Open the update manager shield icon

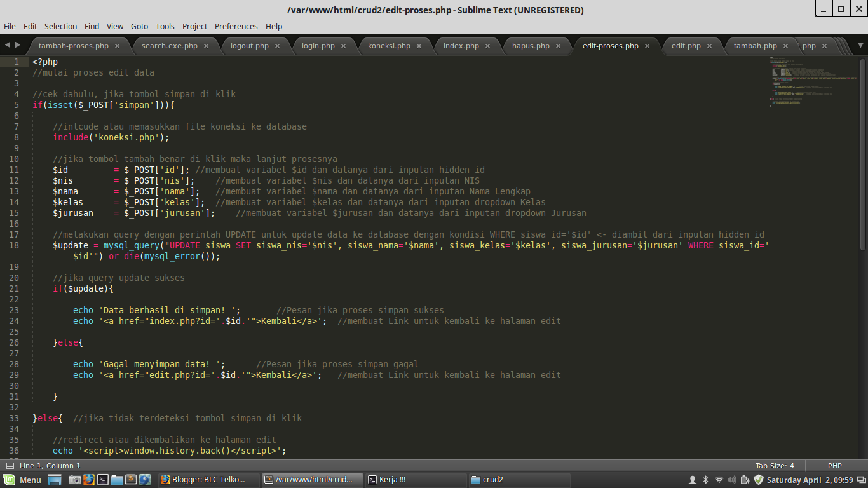758,480
